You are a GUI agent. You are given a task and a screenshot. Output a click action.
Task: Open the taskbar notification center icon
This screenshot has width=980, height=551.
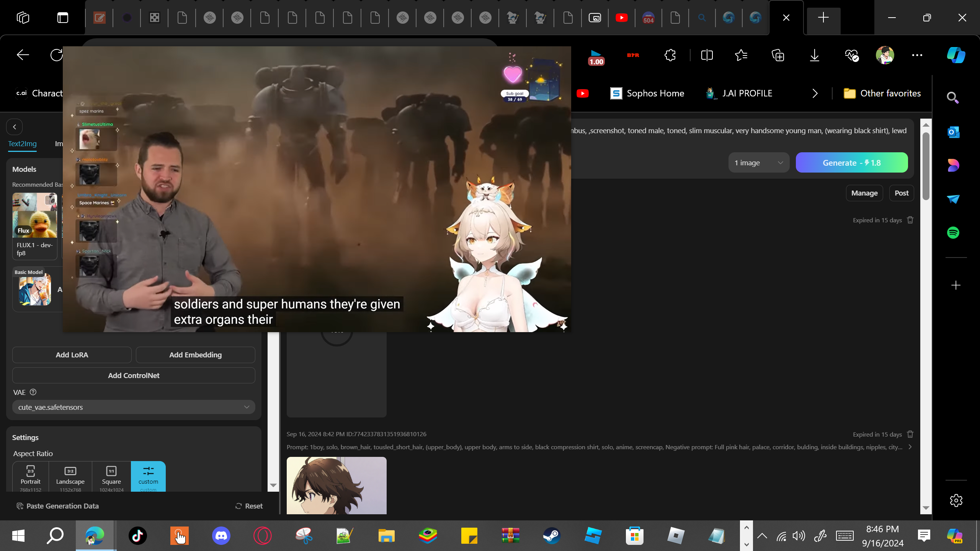click(x=924, y=536)
